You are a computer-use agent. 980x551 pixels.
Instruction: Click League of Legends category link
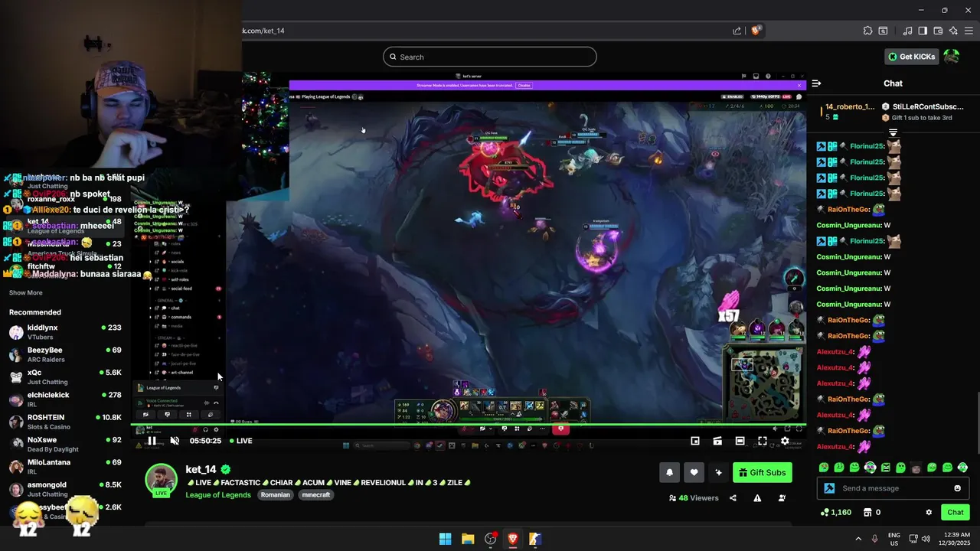pos(218,495)
